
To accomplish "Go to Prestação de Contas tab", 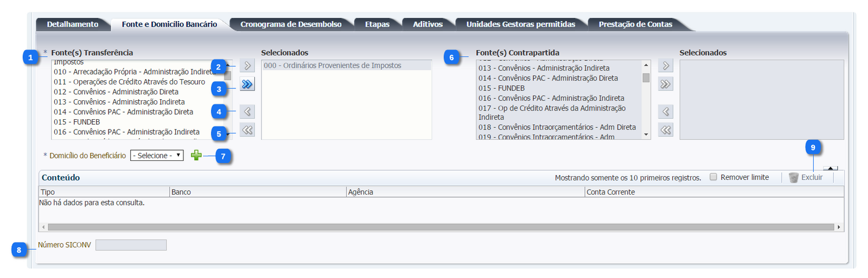I will (x=635, y=24).
